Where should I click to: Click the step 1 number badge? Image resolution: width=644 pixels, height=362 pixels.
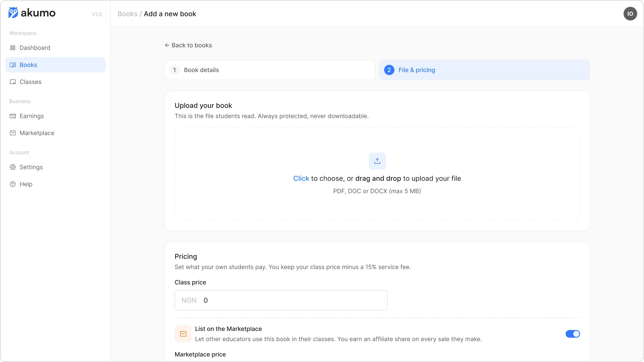[x=175, y=70]
